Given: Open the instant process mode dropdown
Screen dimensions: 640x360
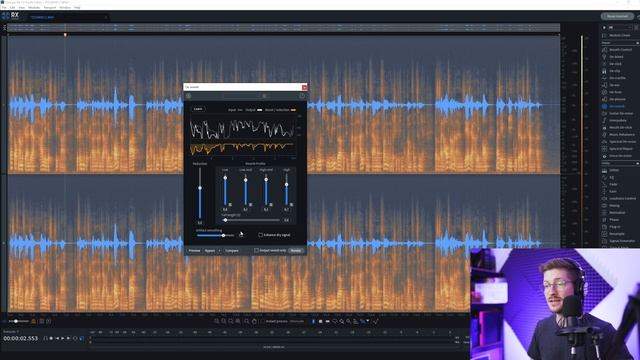Looking at the screenshot, I should [297, 322].
